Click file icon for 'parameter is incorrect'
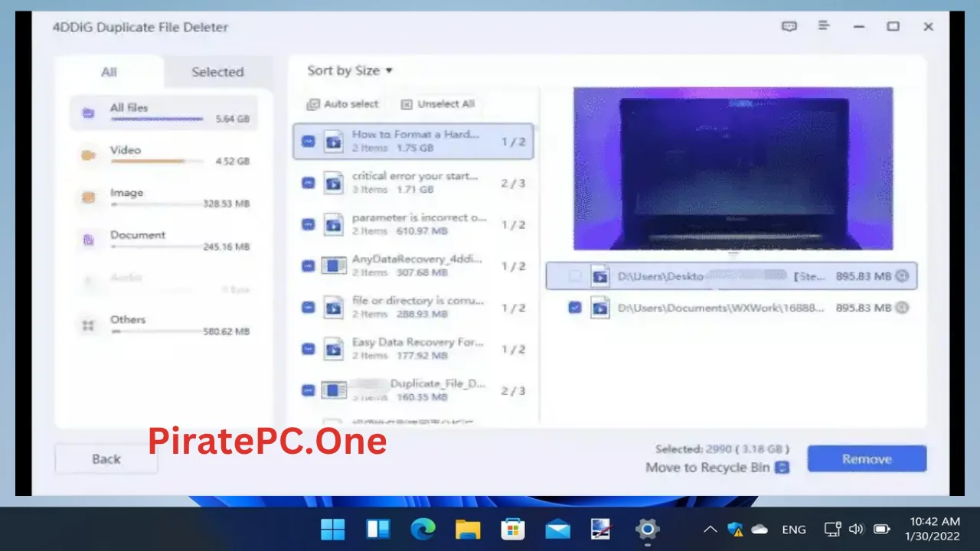 [x=334, y=224]
